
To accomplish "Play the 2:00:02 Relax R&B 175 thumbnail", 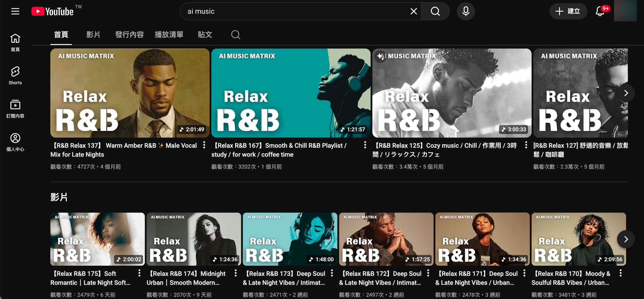I will (97, 239).
